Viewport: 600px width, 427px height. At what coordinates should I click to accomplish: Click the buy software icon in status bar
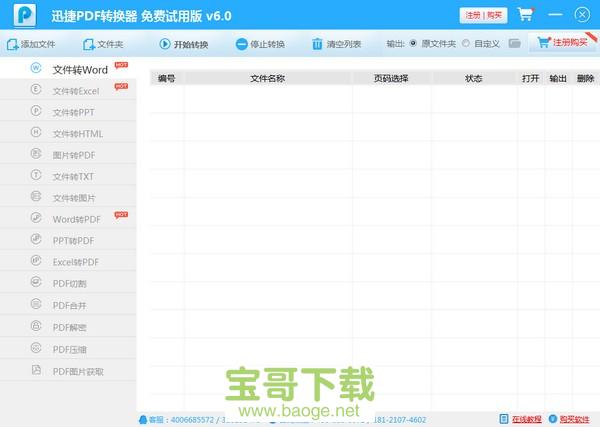pyautogui.click(x=553, y=419)
